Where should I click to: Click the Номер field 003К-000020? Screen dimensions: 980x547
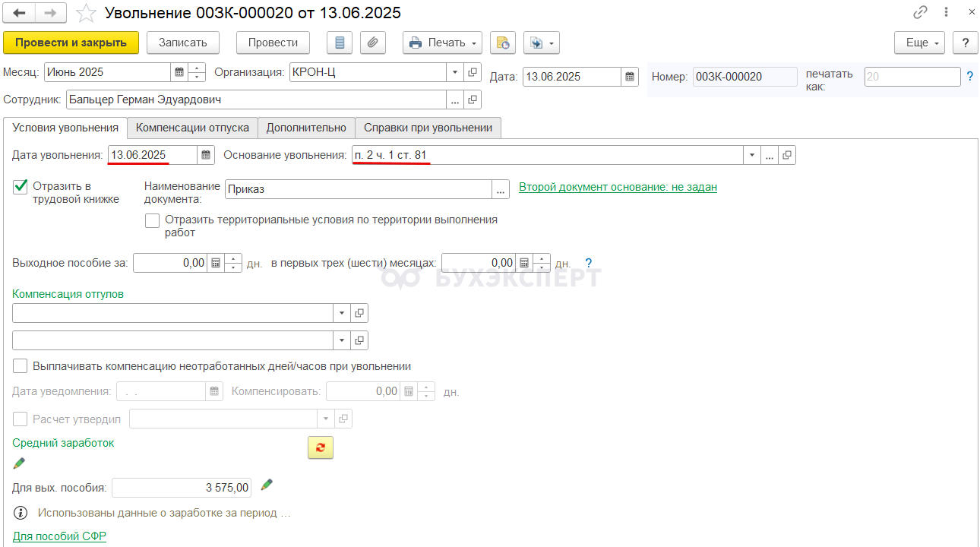pyautogui.click(x=745, y=77)
